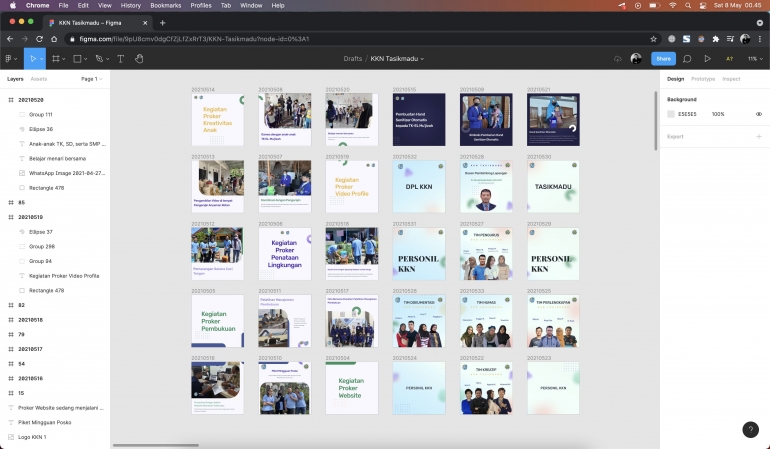770x449 pixels.
Task: Bookmark this page with the star icon
Action: pyautogui.click(x=653, y=39)
